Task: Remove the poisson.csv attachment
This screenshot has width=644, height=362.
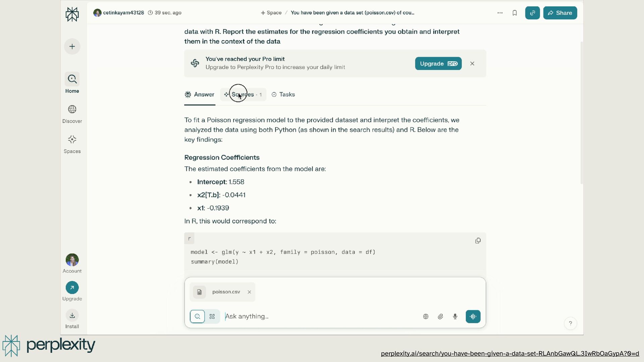Action: click(249, 292)
